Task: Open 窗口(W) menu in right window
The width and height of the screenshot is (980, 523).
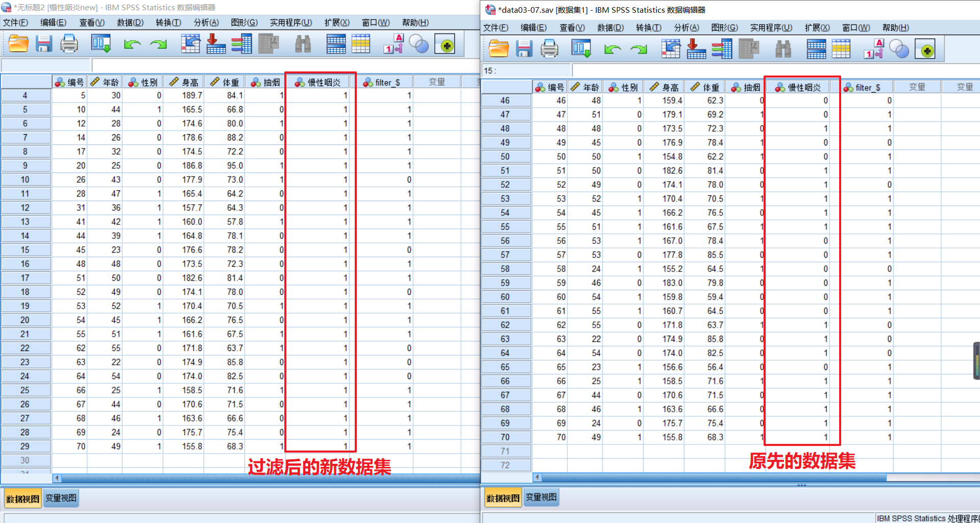Action: (856, 28)
